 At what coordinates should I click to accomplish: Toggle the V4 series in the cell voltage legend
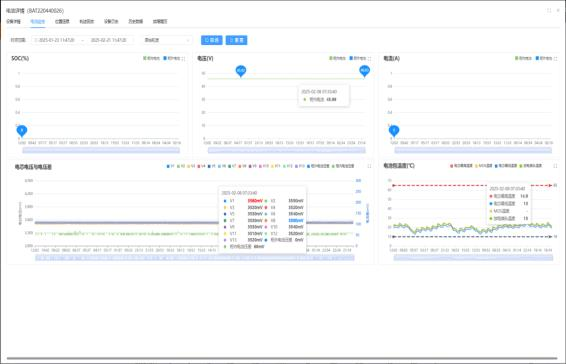click(201, 166)
